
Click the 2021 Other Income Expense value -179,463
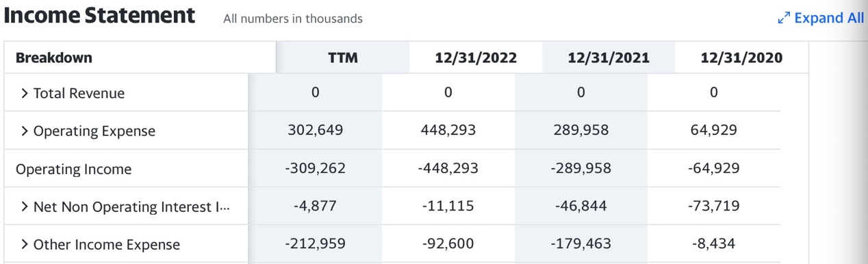click(580, 243)
